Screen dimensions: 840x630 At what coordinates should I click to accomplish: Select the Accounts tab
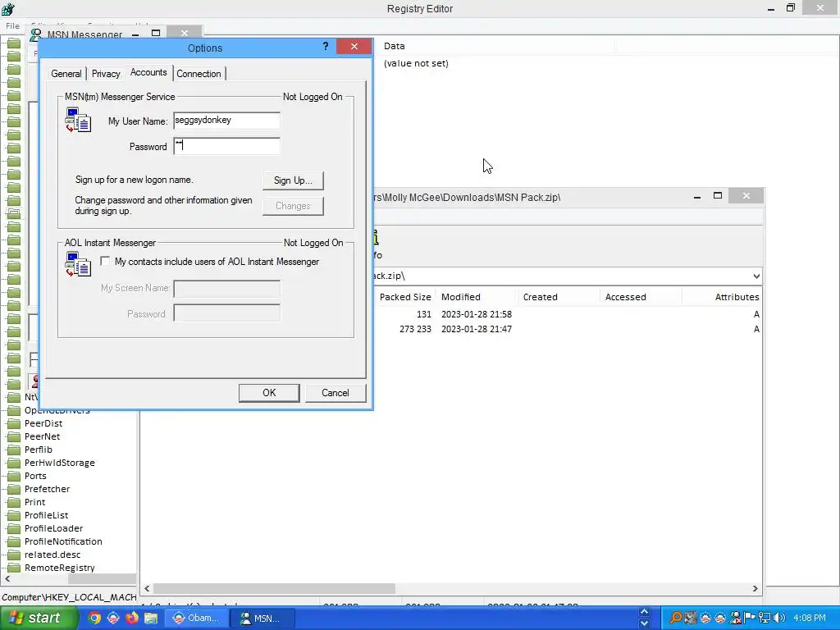tap(148, 72)
